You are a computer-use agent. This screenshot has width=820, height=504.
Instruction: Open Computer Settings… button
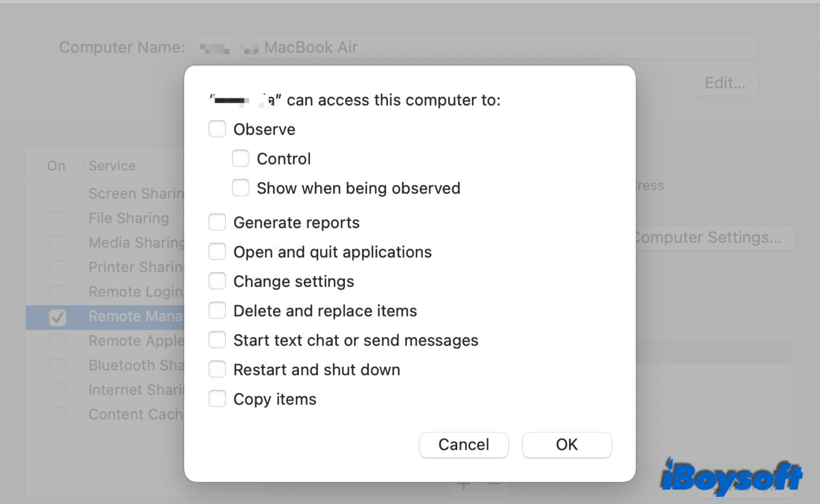point(709,238)
